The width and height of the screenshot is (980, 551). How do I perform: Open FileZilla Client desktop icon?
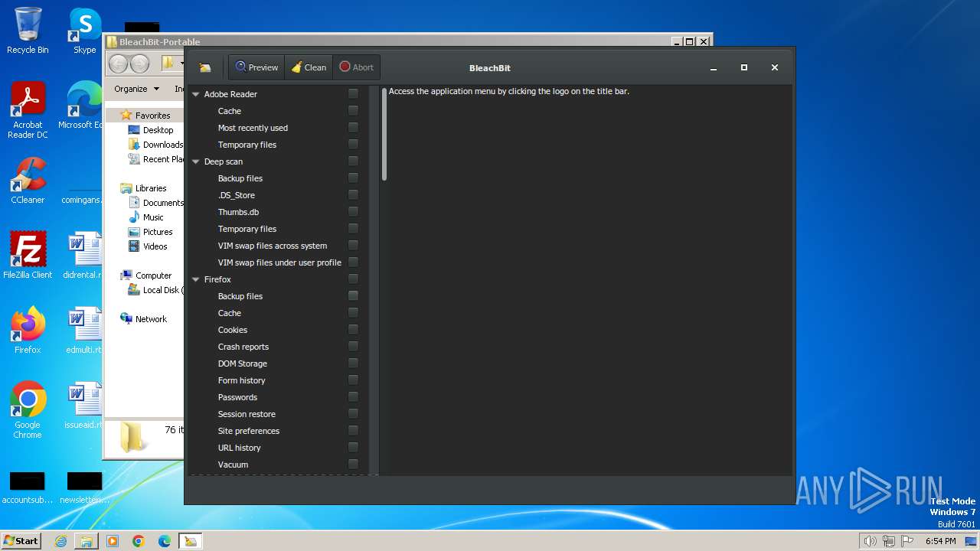[x=28, y=256]
